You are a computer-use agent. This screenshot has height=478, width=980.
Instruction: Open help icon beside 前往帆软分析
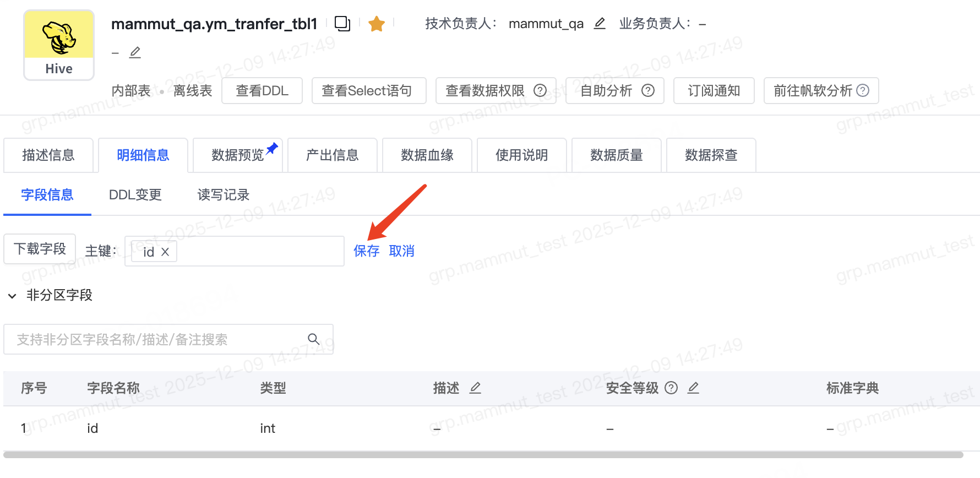click(863, 90)
